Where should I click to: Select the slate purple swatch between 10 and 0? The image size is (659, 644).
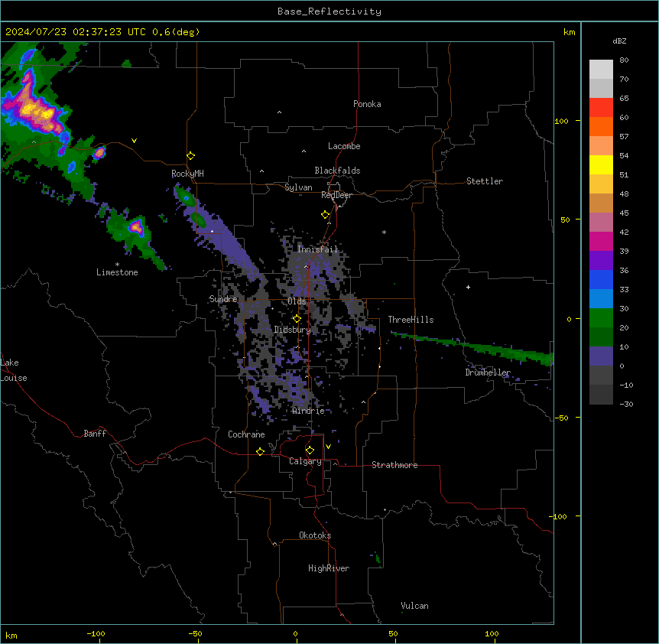click(x=601, y=356)
